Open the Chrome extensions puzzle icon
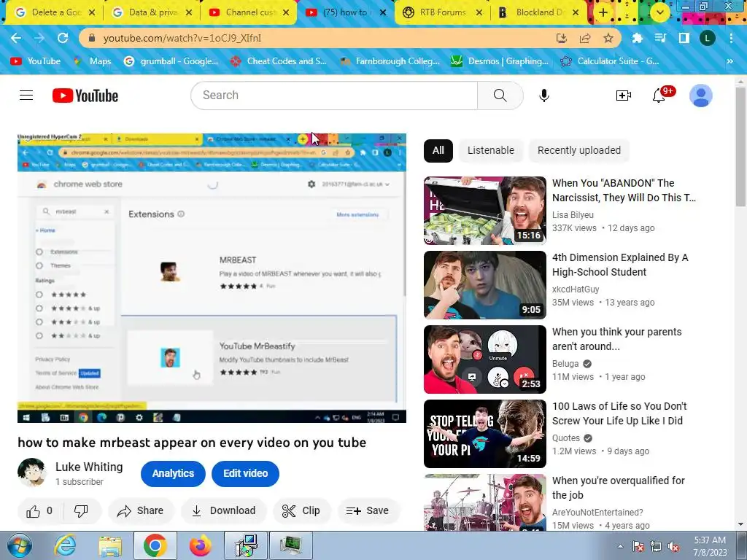 click(x=637, y=38)
